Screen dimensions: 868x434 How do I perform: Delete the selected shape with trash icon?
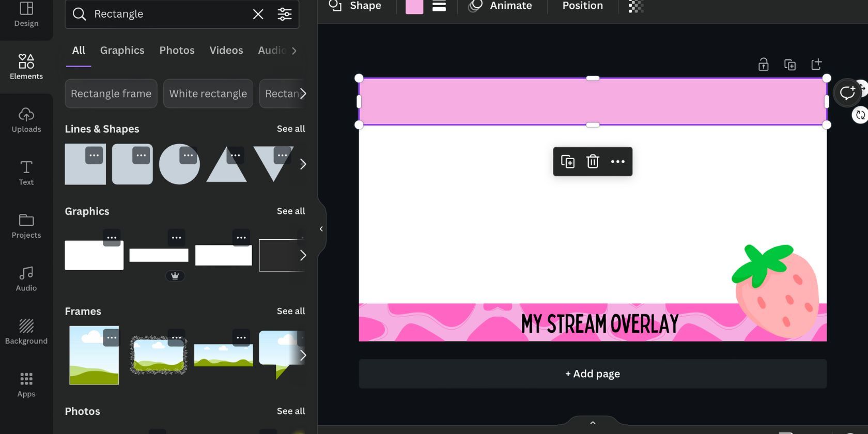click(x=593, y=162)
